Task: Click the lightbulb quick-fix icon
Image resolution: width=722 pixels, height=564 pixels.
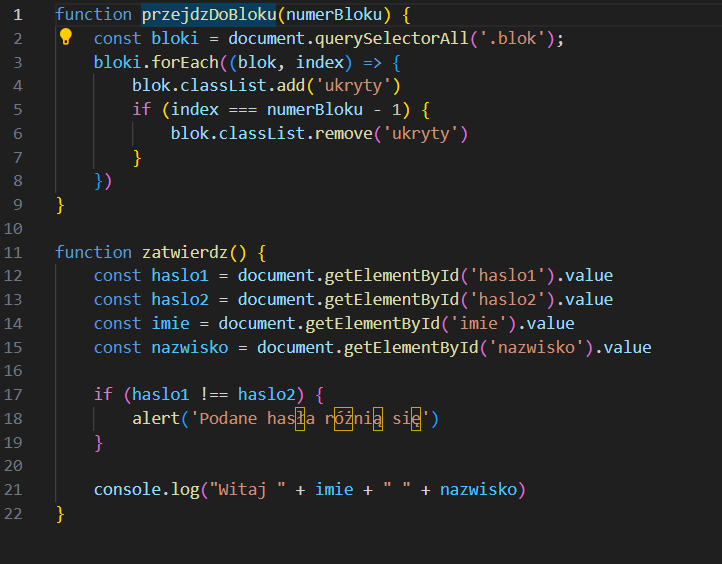Action: tap(66, 38)
